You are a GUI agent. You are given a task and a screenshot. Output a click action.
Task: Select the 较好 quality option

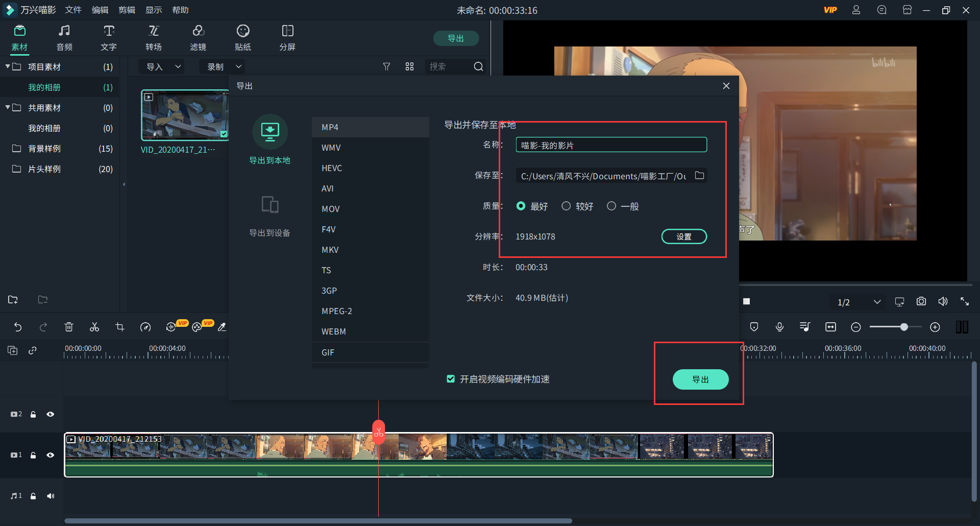click(566, 206)
